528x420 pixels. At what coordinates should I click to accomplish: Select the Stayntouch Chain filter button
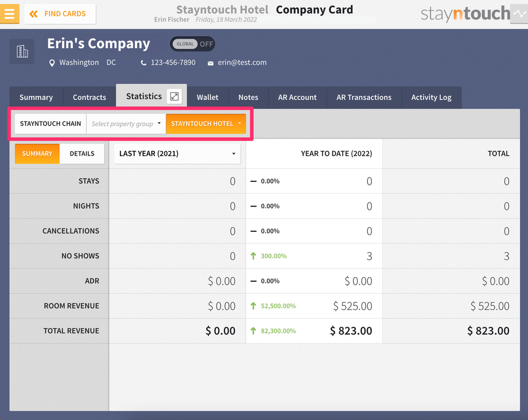pyautogui.click(x=51, y=124)
